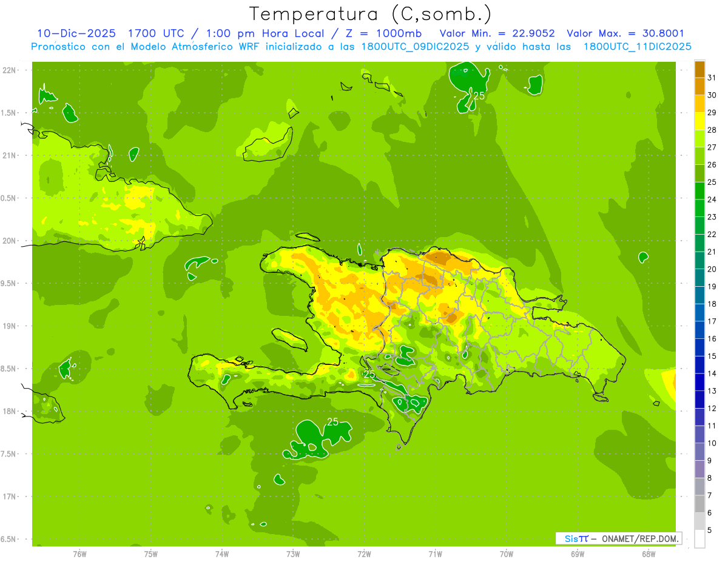Click the teal legend swatch between 19 and 20
This screenshot has height=562, width=728.
tap(699, 278)
